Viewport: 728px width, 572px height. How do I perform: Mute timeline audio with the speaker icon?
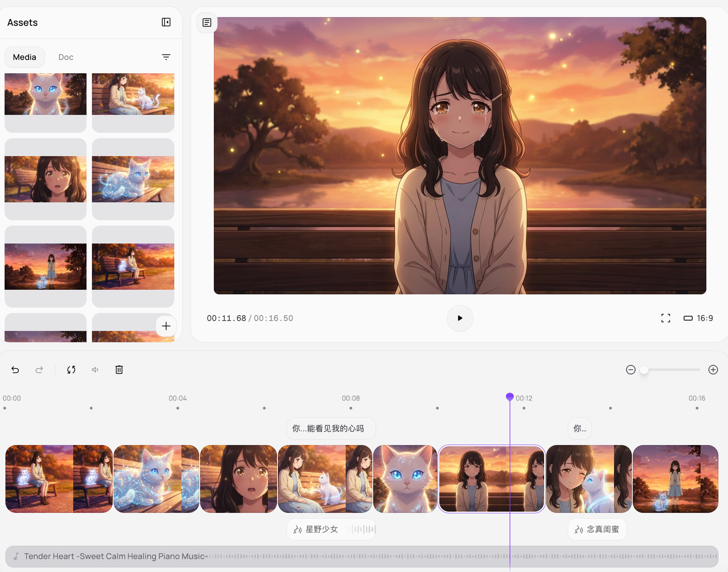95,370
